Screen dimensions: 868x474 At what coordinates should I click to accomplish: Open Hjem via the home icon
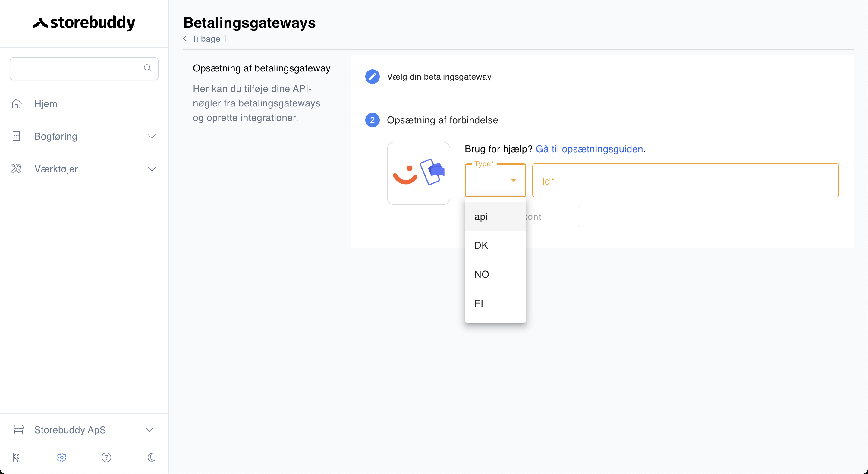[16, 103]
